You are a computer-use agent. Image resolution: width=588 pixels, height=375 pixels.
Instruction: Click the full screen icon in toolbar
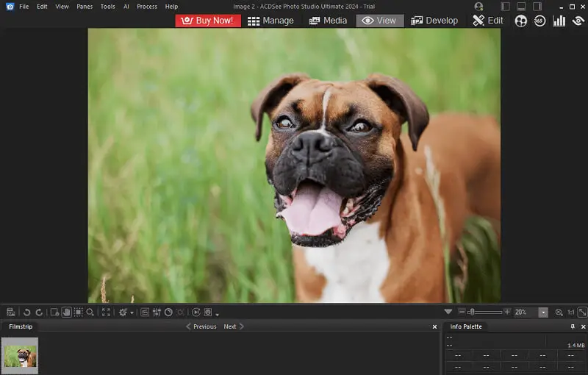tap(107, 312)
